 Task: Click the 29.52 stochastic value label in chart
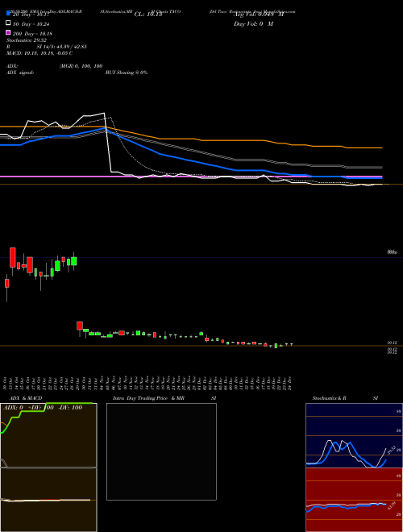[x=392, y=450]
